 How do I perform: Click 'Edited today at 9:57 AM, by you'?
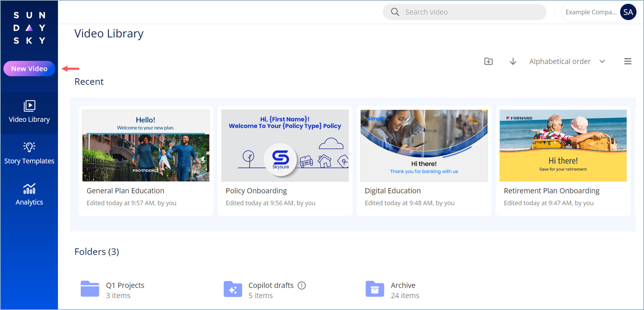[132, 203]
